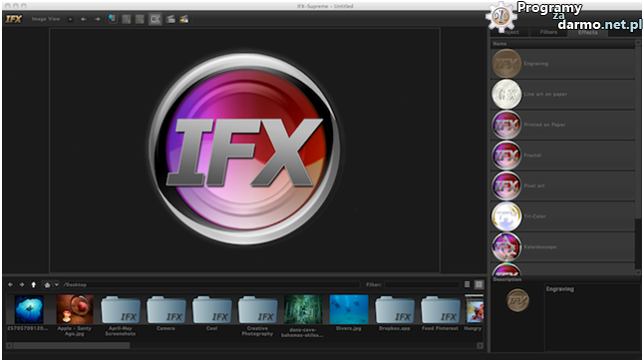Select the Kaleidoscope effect thumbnail
Image resolution: width=644 pixels, height=362 pixels.
[506, 247]
